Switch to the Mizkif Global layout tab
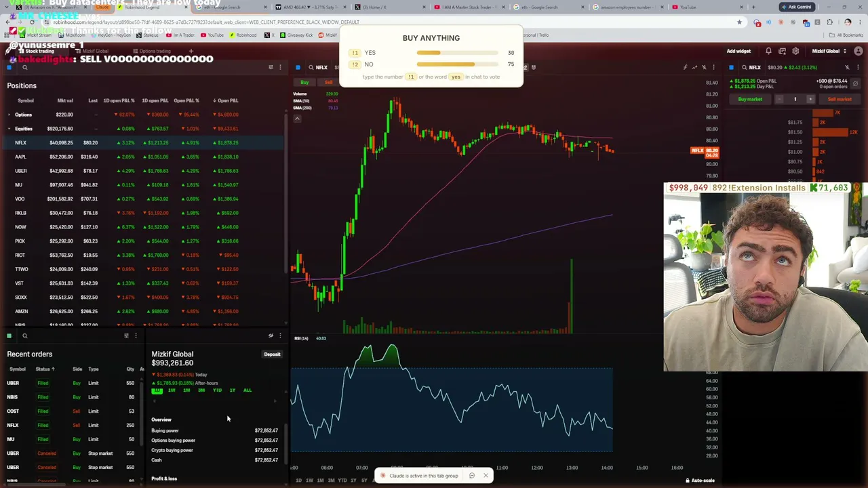The width and height of the screenshot is (868, 488). click(93, 51)
